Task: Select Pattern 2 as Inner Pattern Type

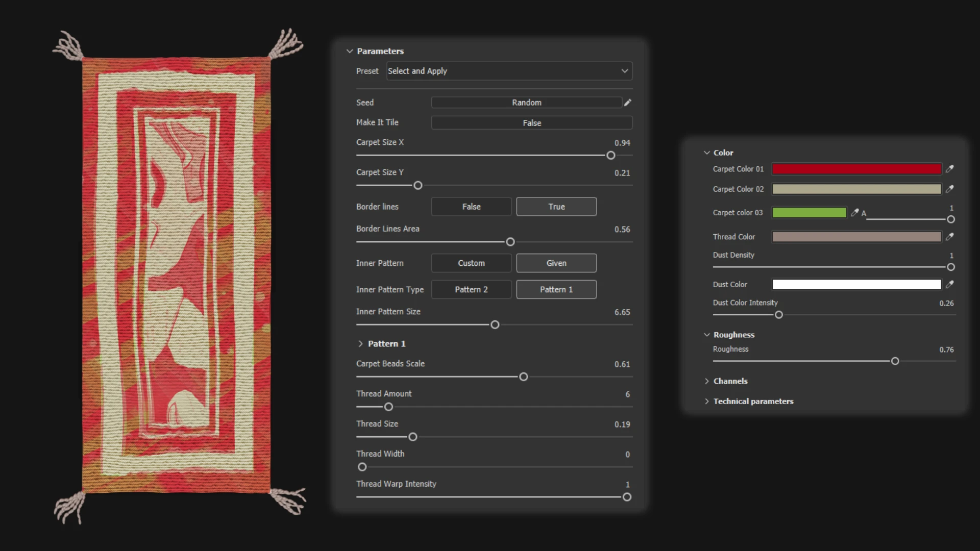Action: pyautogui.click(x=471, y=289)
